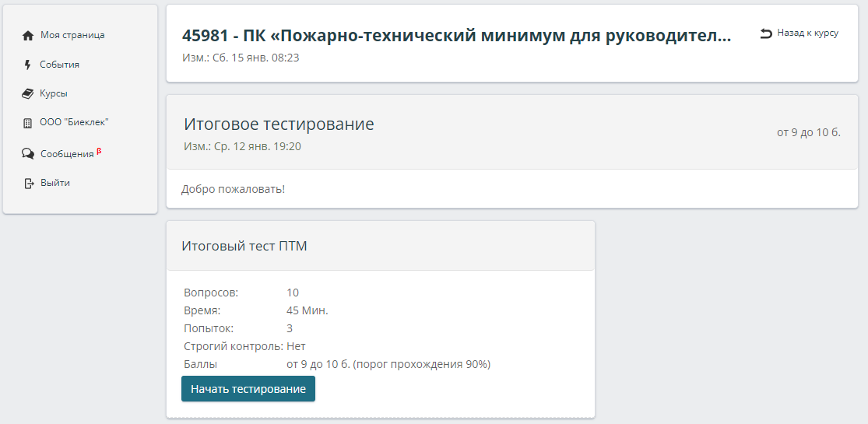Screen dimensions: 868x424
Task: Click the back arrow icon near Назад к курсу
Action: [766, 33]
